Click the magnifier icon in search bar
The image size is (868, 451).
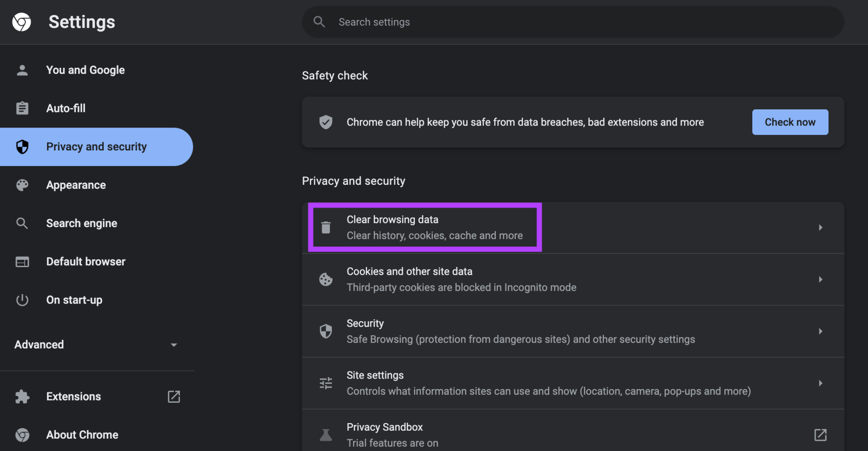pyautogui.click(x=319, y=22)
